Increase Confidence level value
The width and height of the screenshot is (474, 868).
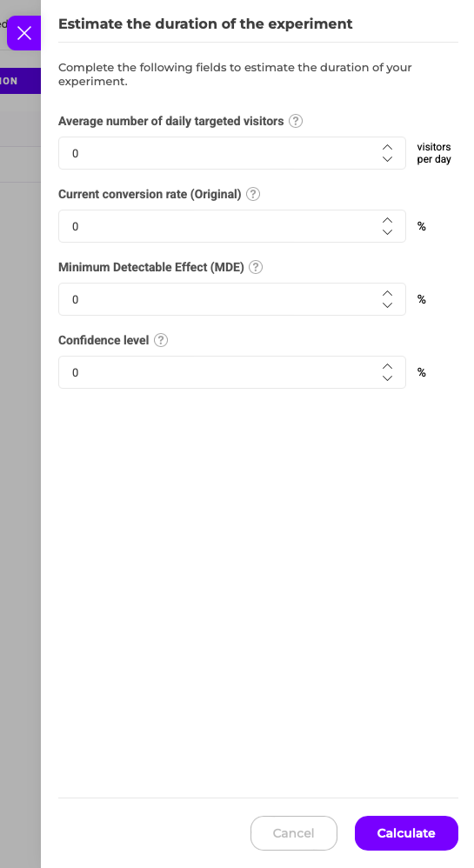(388, 366)
